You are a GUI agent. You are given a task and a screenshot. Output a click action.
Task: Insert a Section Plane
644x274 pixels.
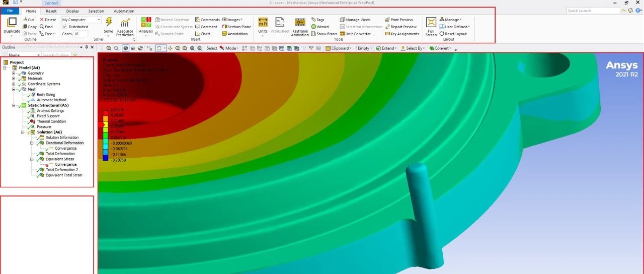pyautogui.click(x=236, y=27)
